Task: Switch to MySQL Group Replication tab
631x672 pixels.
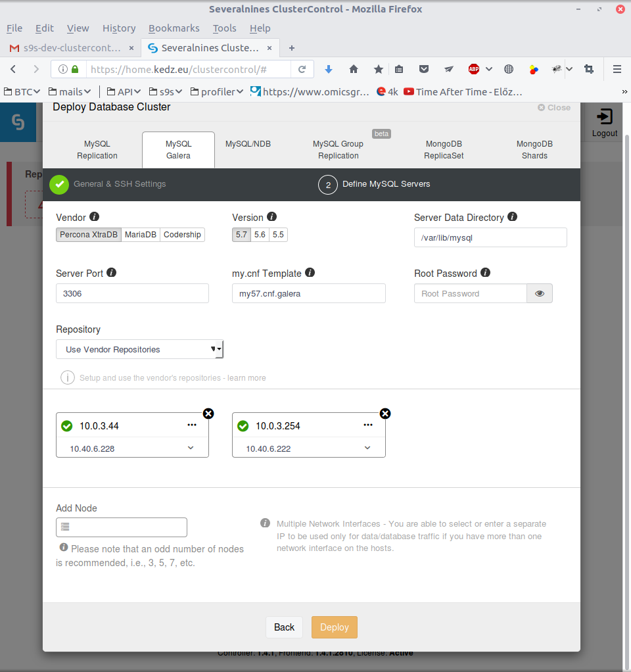Action: click(338, 149)
